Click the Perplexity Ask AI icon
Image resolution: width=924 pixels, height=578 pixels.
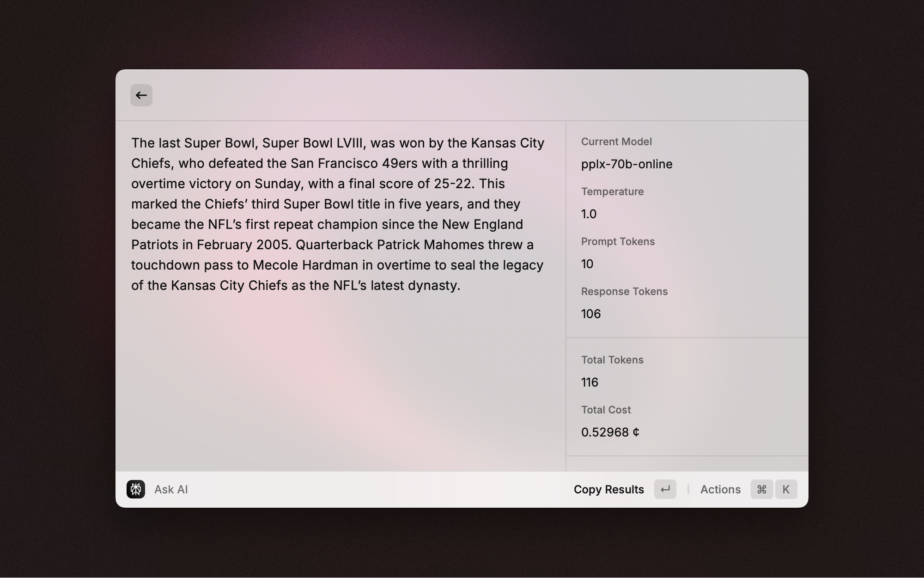(136, 489)
